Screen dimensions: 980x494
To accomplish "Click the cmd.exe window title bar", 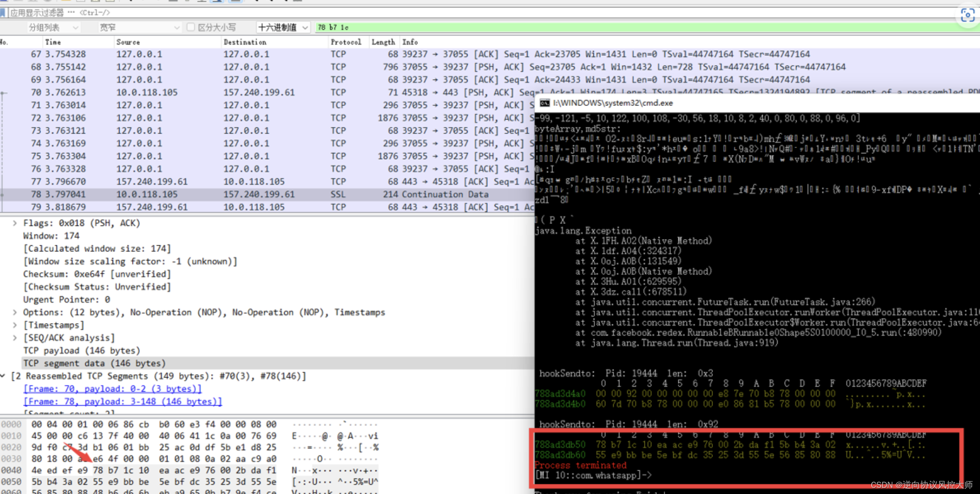I will click(757, 103).
